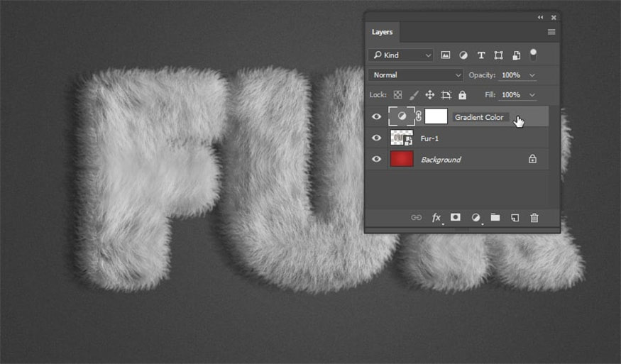Hide the Gradient Color layer
The image size is (621, 364).
pos(377,117)
